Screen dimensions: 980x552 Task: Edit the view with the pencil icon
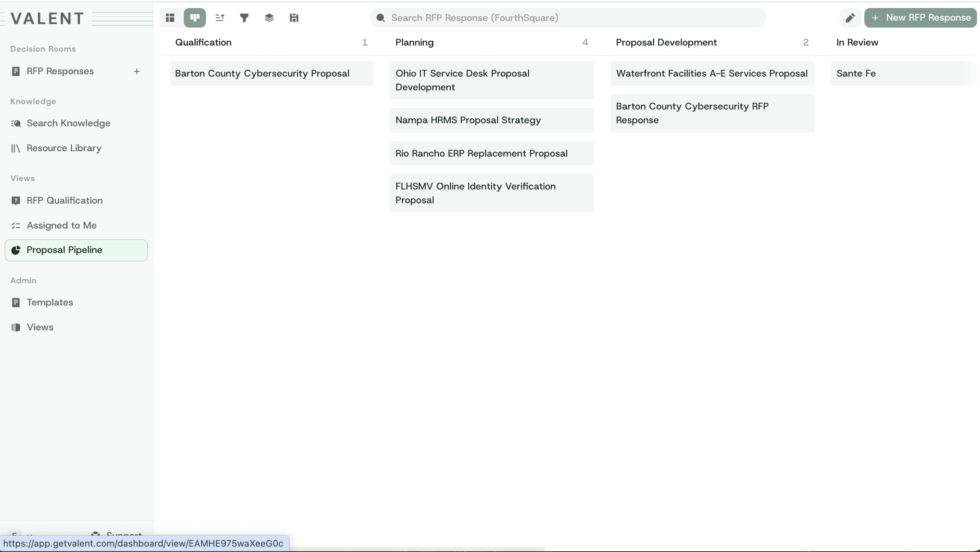[x=849, y=18]
